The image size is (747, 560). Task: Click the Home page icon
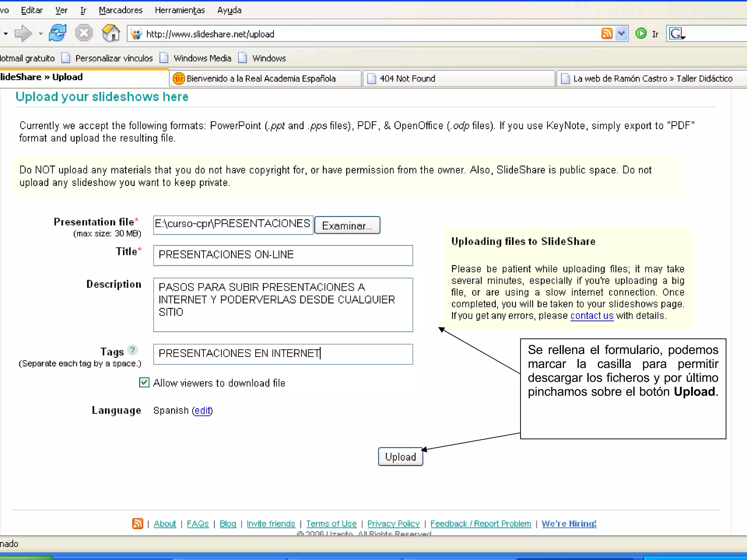111,33
